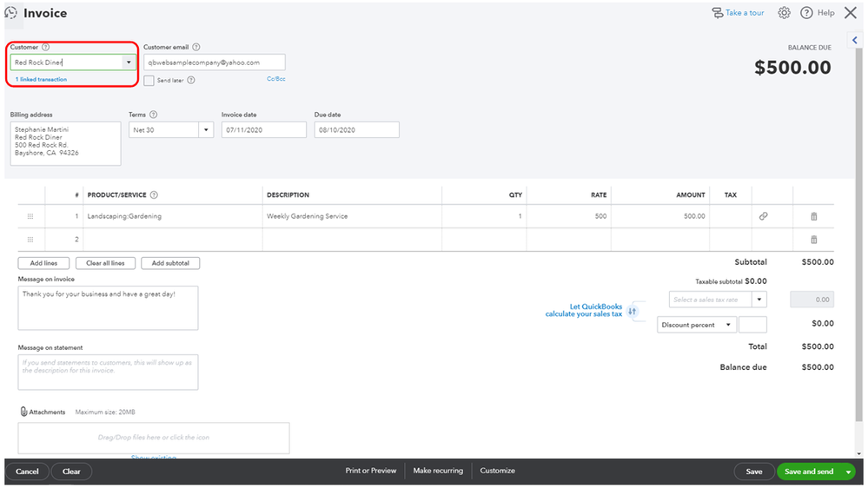
Task: Select Make recurring in footer
Action: tap(438, 471)
